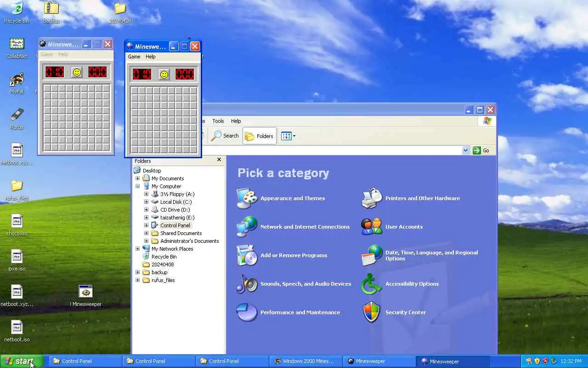
Task: Close the Folders pane with its X
Action: click(x=219, y=160)
